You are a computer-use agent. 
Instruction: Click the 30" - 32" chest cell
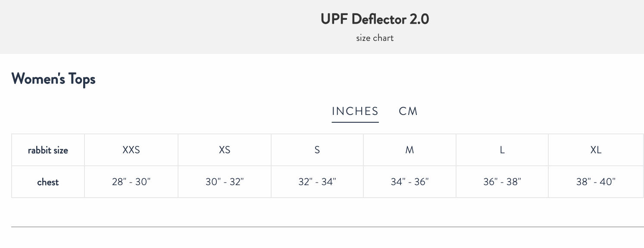[225, 182]
